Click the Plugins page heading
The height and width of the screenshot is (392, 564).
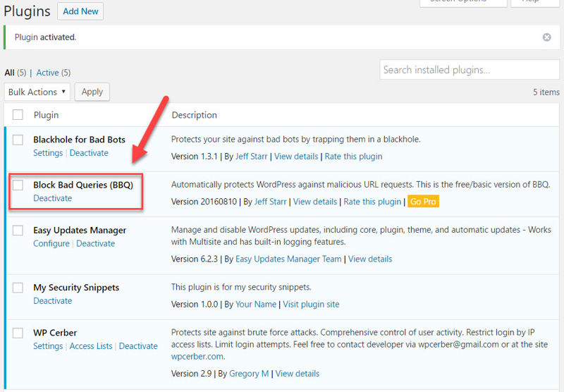27,11
